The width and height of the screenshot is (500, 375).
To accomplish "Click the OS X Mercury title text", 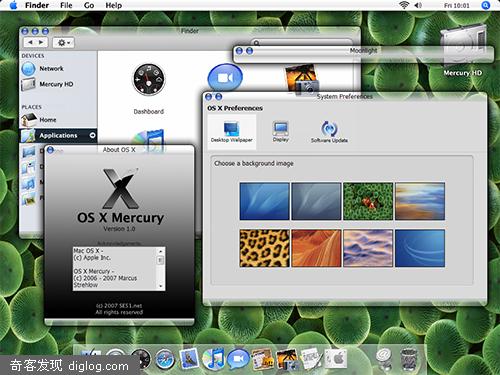I will [x=120, y=218].
